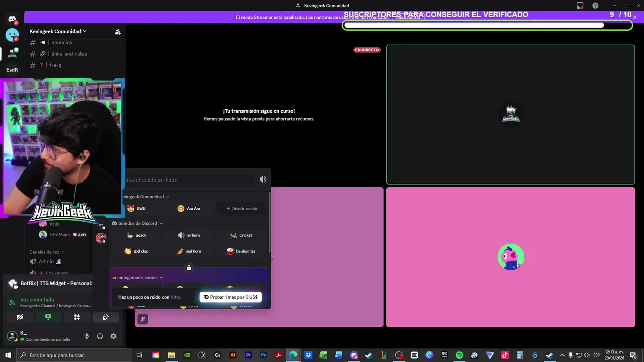Join the Admin voice channel
This screenshot has height=362, width=644.
point(46,261)
